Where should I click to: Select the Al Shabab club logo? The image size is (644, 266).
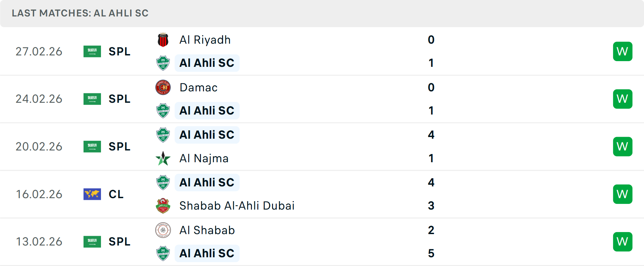[163, 230]
